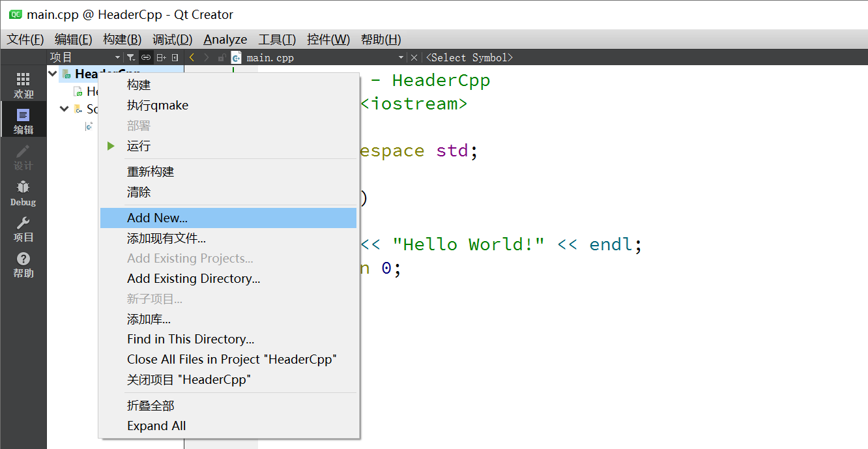Image resolution: width=868 pixels, height=449 pixels.
Task: Click the close side panel icon
Action: click(175, 57)
